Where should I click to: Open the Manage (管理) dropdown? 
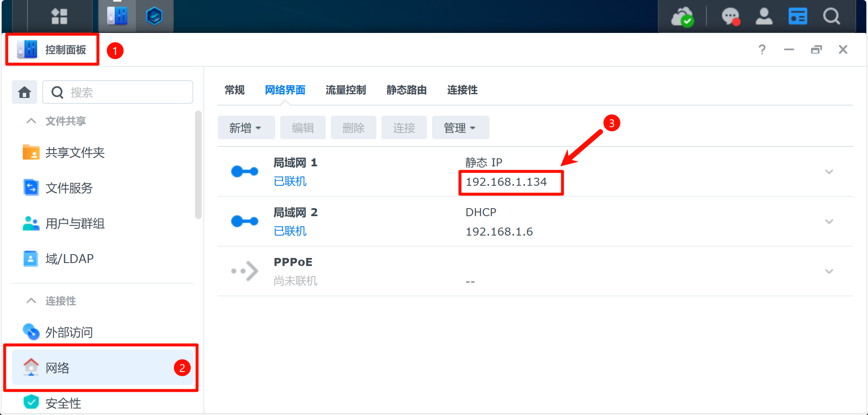point(460,127)
